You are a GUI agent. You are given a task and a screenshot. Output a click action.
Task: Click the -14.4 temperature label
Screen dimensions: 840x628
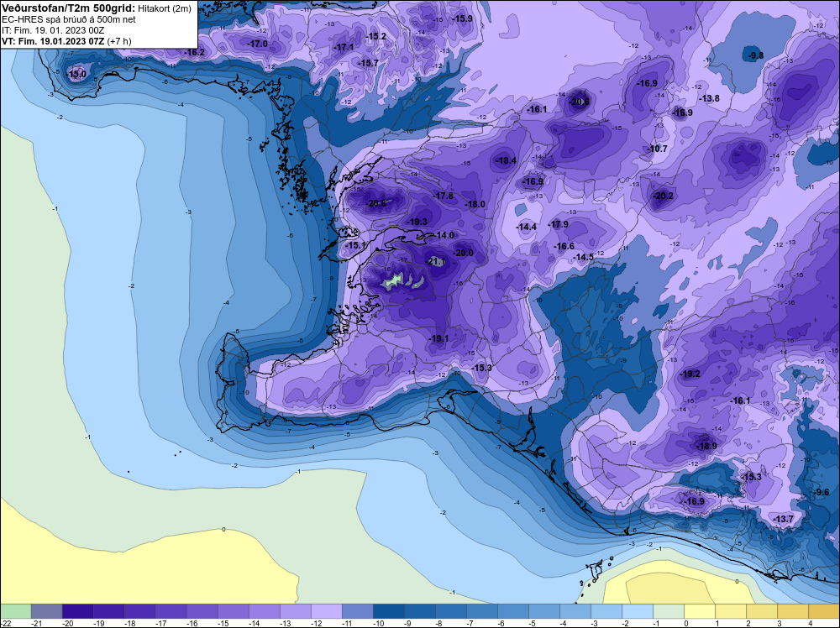tap(526, 227)
